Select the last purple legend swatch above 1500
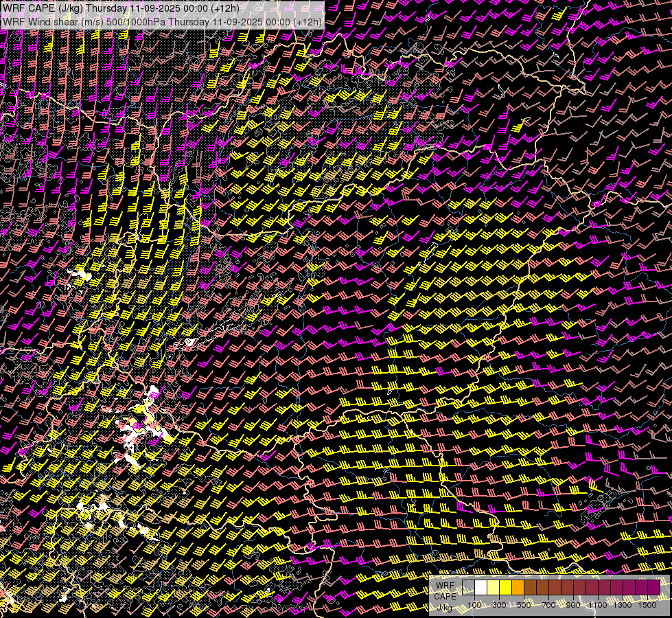Viewport: 672px width, 618px height. (x=653, y=587)
